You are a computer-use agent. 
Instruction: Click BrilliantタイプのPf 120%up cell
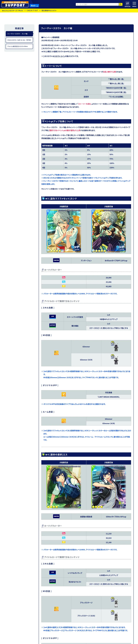pos(116,260)
